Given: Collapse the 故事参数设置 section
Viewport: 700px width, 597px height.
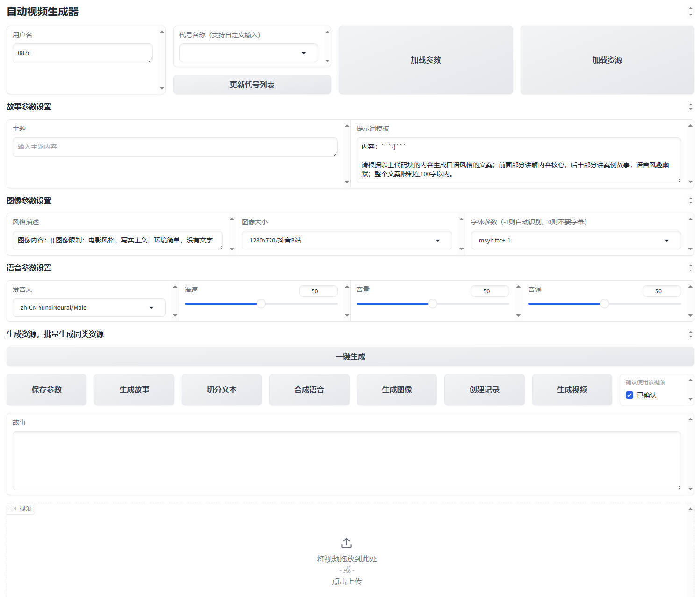Looking at the screenshot, I should (690, 107).
